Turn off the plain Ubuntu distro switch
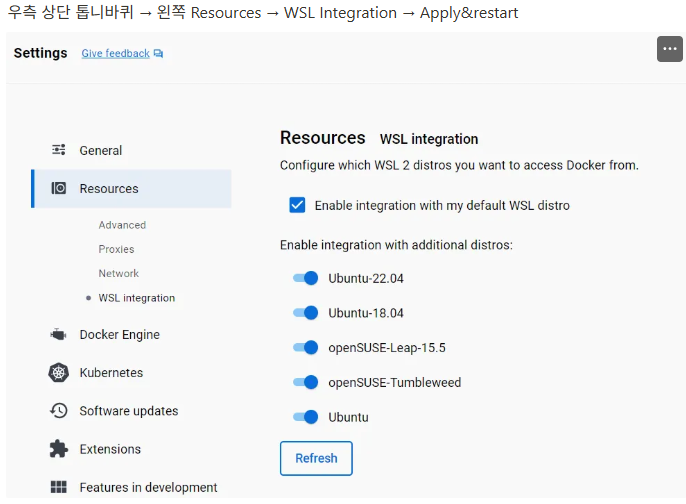Viewport: 686px width, 504px height. tap(305, 417)
